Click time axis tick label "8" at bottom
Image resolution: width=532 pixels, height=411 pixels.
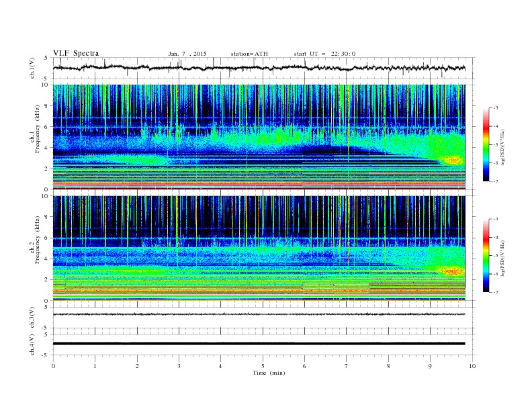coord(388,366)
